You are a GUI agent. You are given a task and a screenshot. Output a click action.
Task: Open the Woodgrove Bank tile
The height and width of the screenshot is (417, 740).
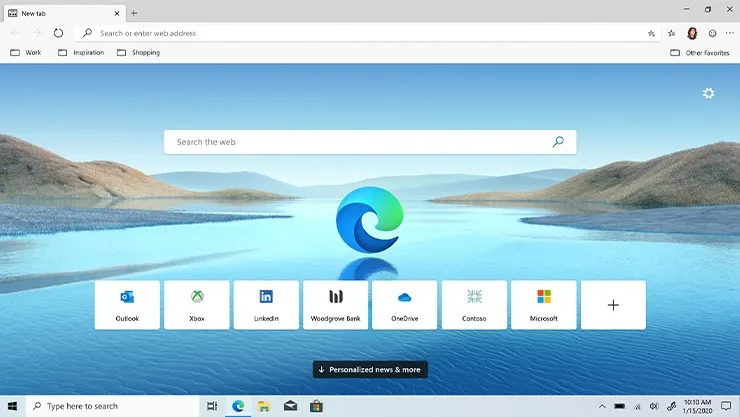point(335,305)
